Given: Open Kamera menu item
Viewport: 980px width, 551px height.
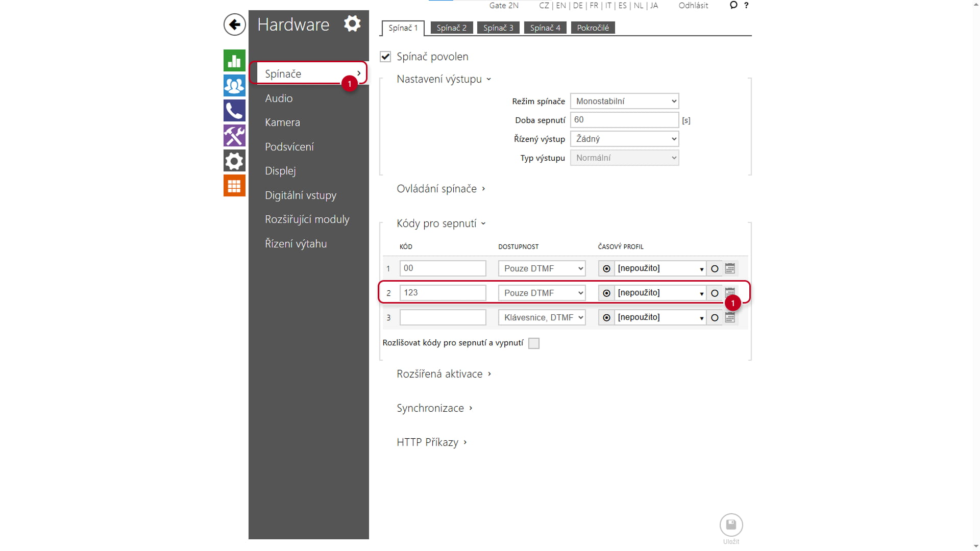Looking at the screenshot, I should click(x=282, y=122).
